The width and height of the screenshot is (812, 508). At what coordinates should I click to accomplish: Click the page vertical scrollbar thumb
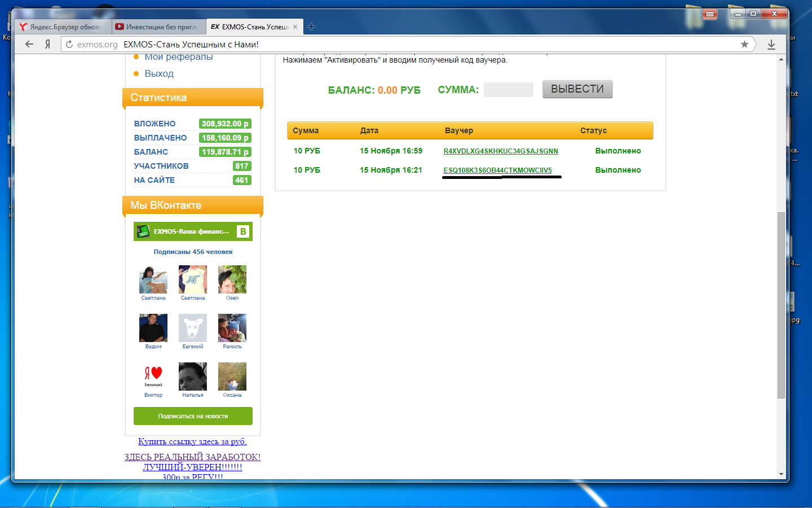(781, 305)
